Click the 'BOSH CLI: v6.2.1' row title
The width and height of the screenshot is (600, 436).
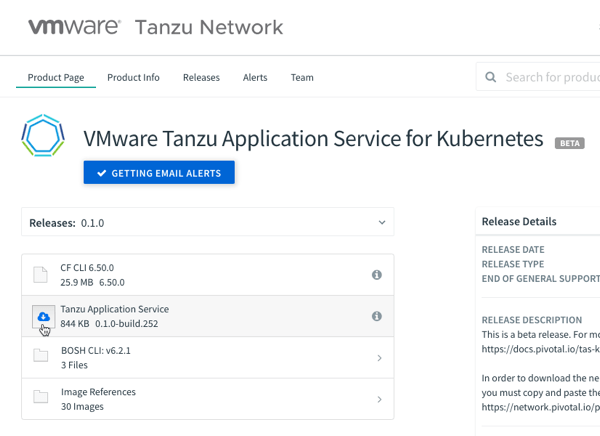[96, 351]
